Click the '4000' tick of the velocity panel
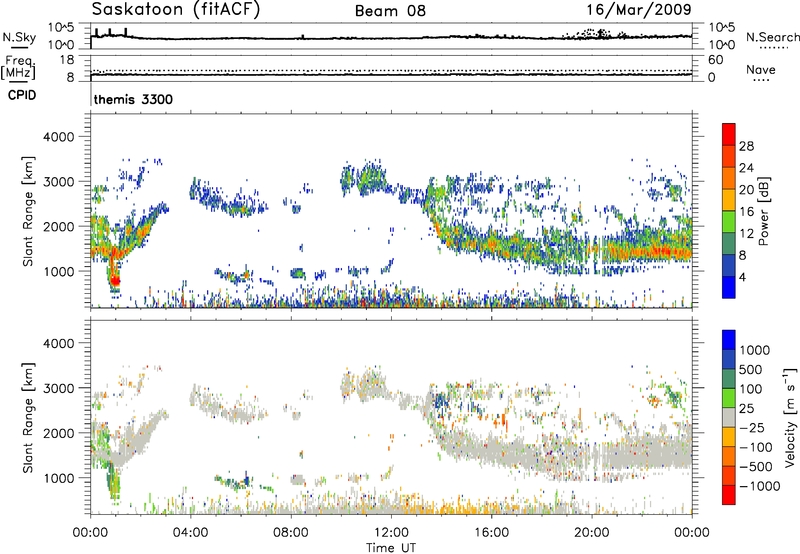This screenshot has height=554, width=800. [x=58, y=343]
